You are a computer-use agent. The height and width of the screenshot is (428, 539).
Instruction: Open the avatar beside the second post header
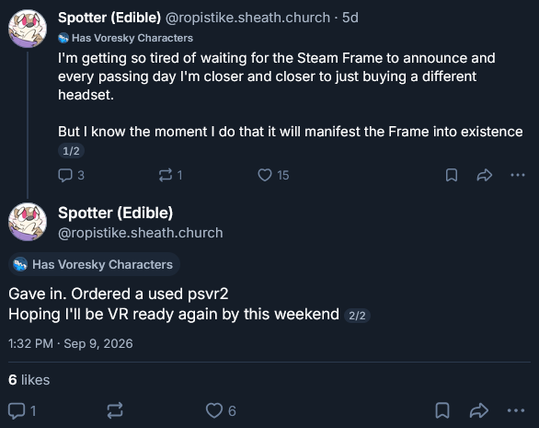tap(28, 222)
